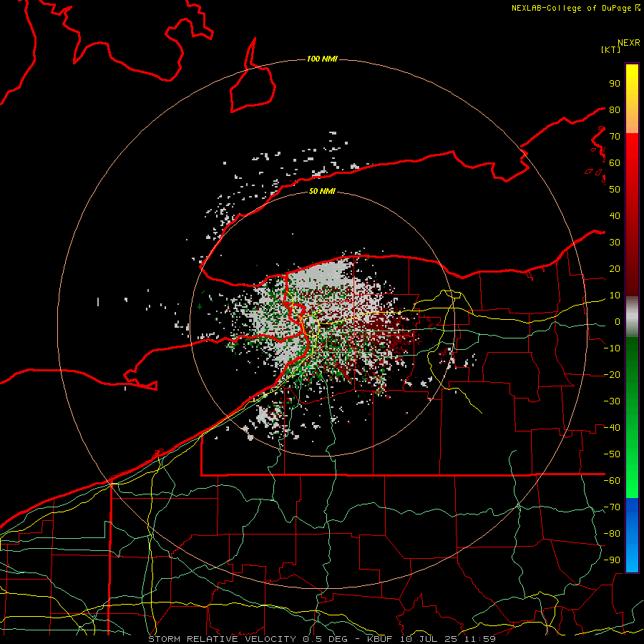Click the -90 value on the velocity scale
The width and height of the screenshot is (644, 644).
point(612,560)
